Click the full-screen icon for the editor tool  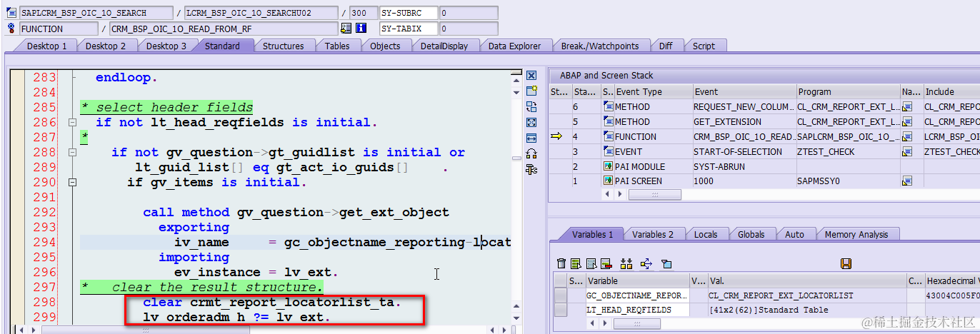[x=531, y=122]
